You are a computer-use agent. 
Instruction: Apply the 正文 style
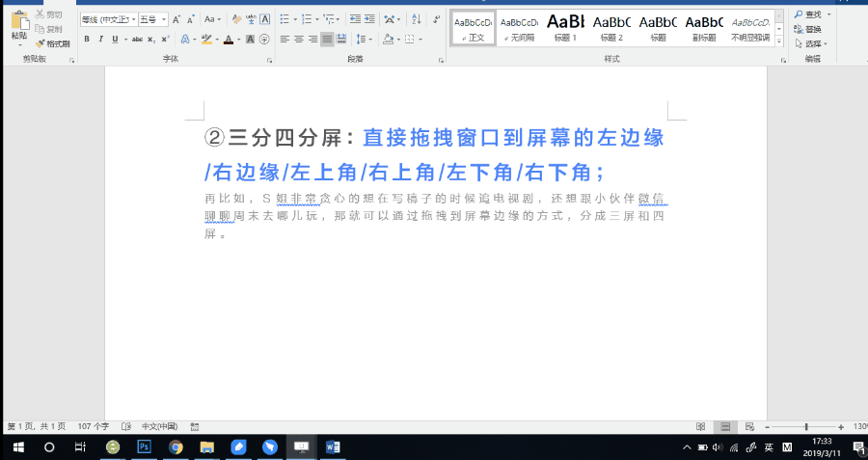474,28
